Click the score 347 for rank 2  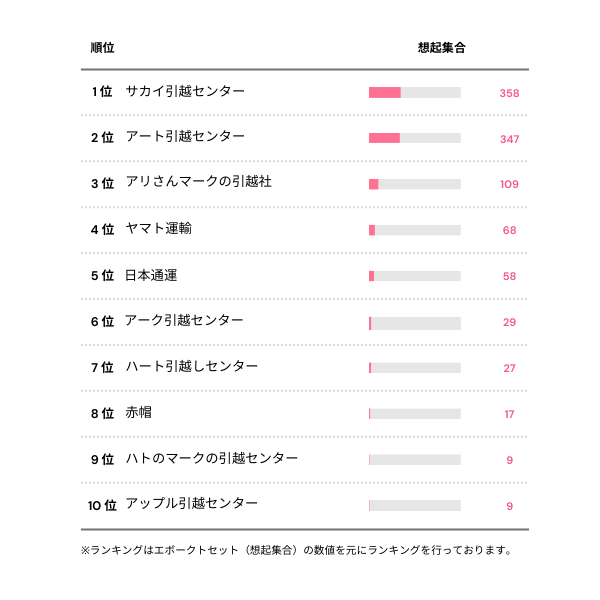click(509, 139)
